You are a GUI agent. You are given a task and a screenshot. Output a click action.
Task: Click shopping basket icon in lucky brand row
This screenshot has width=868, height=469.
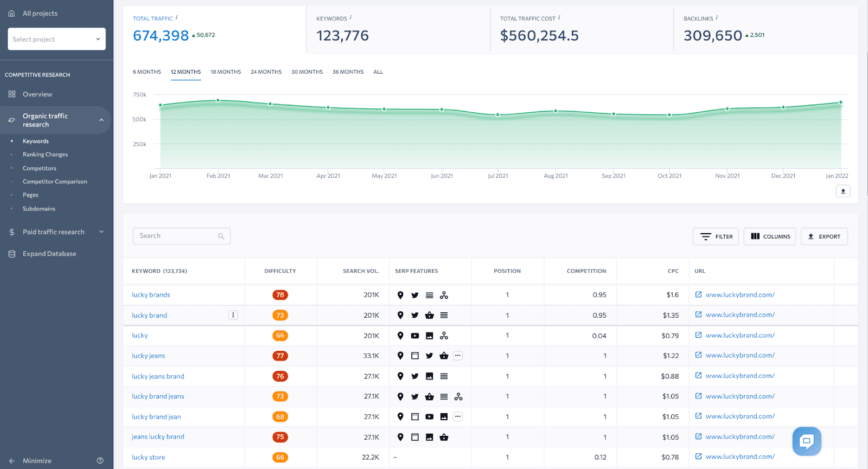[430, 315]
